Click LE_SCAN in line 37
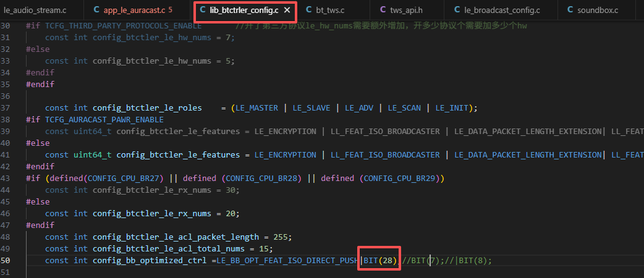The width and height of the screenshot is (644, 278). [x=404, y=108]
